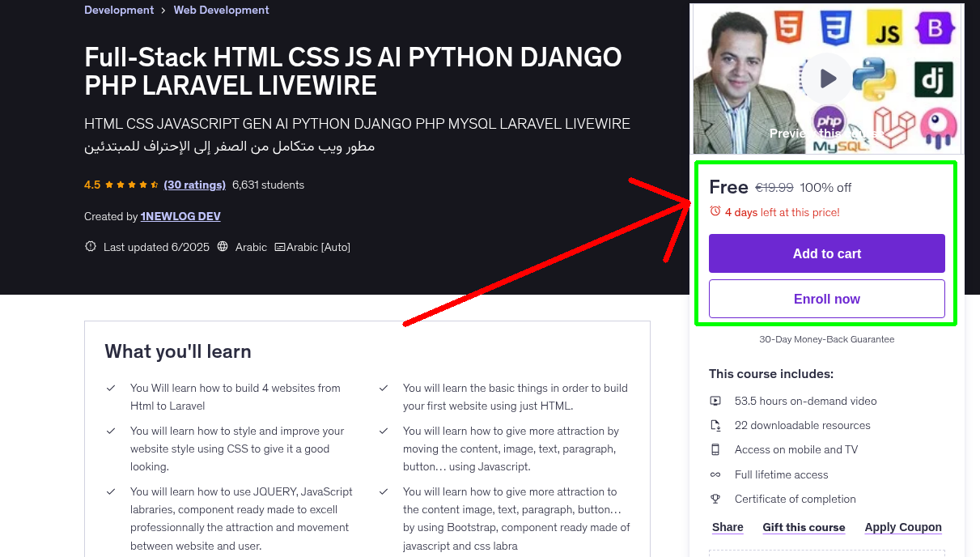Click the struck-through €19.99 price

click(x=774, y=188)
